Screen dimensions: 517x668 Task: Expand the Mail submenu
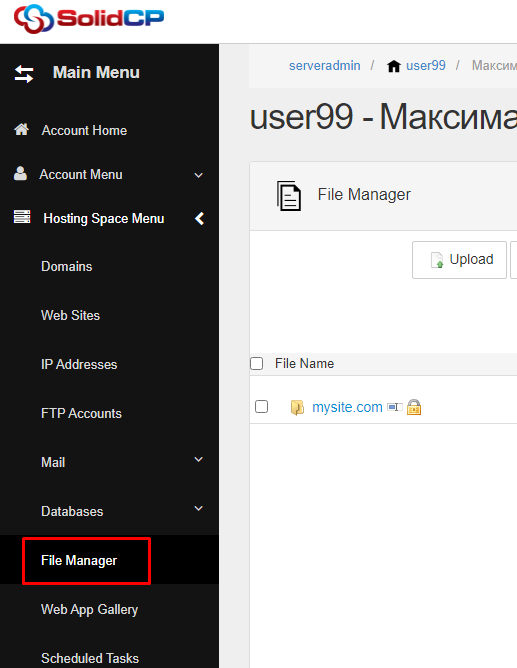(x=198, y=459)
